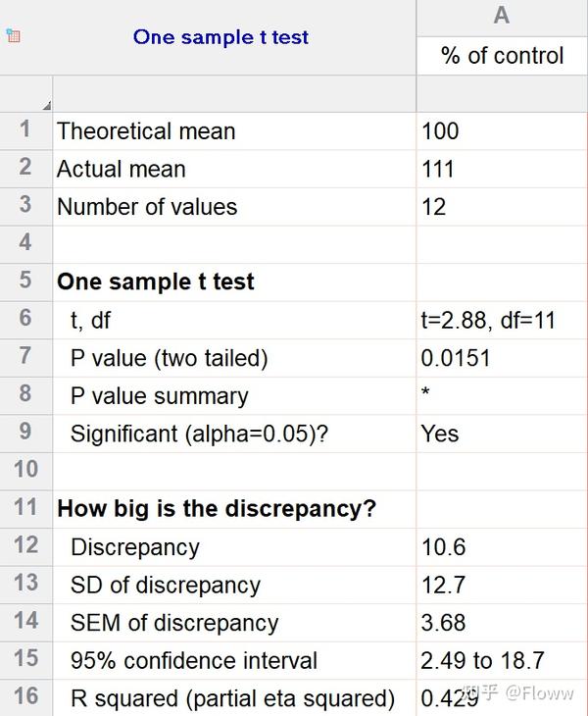
Task: Select the Significant "Yes" result cell
Action: [x=440, y=434]
